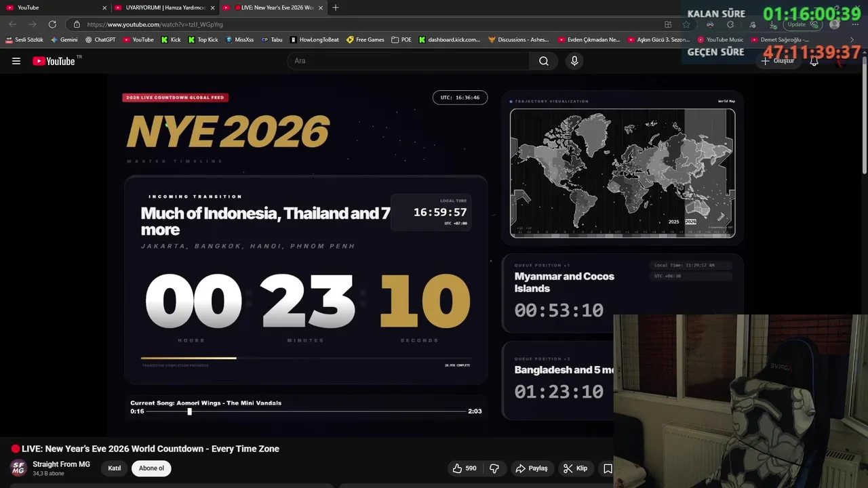Reload the current page
Image resolution: width=868 pixels, height=488 pixels.
click(52, 24)
